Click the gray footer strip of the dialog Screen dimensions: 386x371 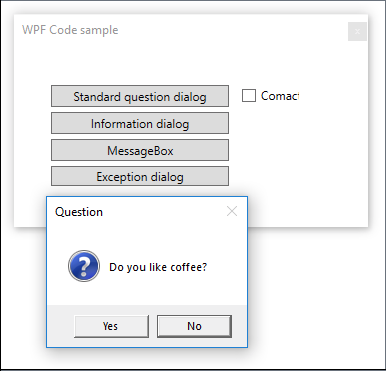pyautogui.click(x=147, y=310)
